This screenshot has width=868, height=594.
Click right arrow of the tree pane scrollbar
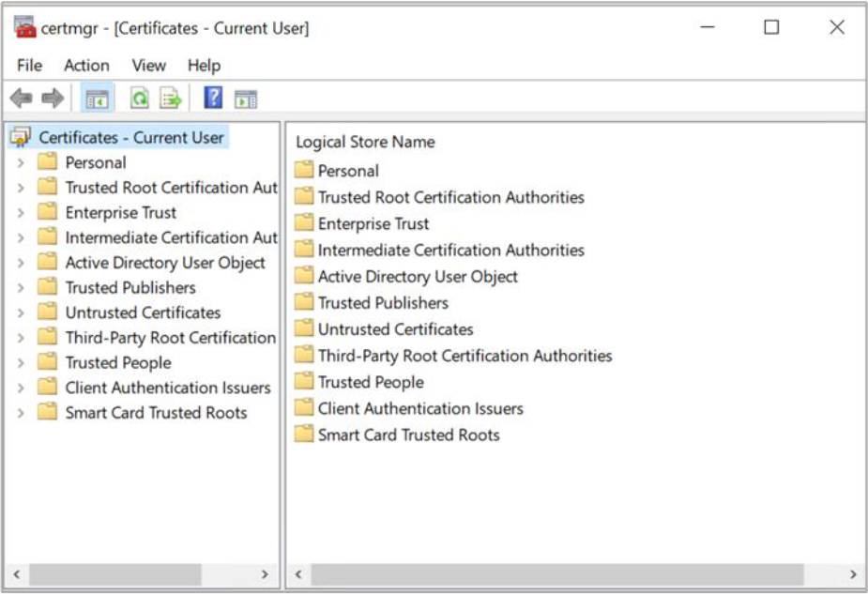(x=265, y=574)
